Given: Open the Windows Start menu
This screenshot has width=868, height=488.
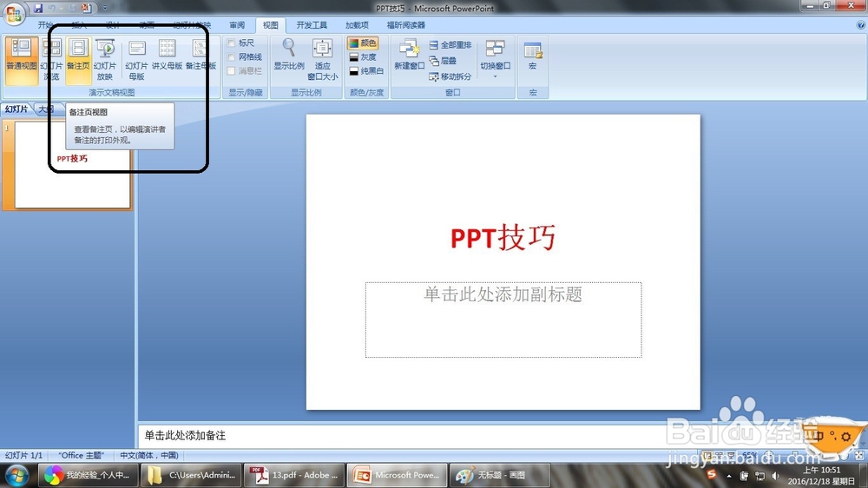Looking at the screenshot, I should [16, 475].
